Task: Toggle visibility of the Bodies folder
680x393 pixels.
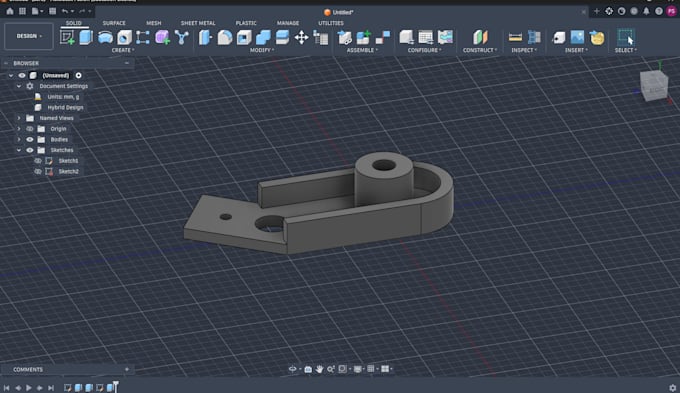Action: click(x=29, y=139)
